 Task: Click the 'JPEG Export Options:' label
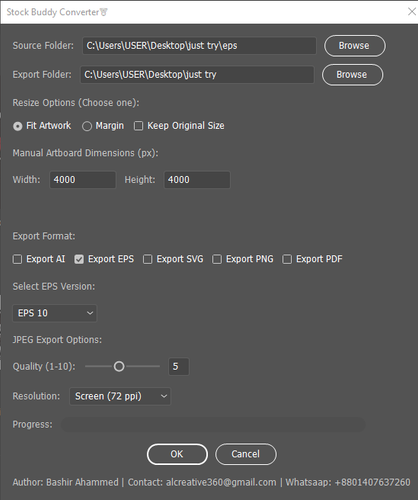click(57, 340)
